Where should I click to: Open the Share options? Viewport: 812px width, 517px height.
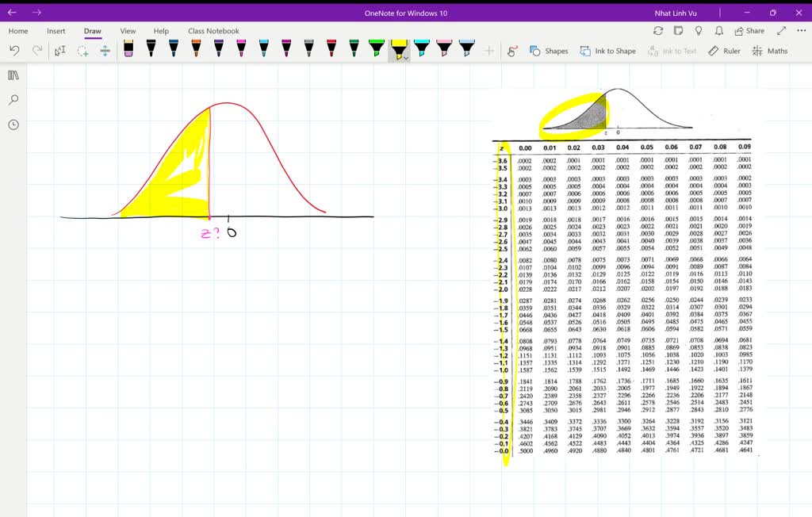click(x=749, y=30)
